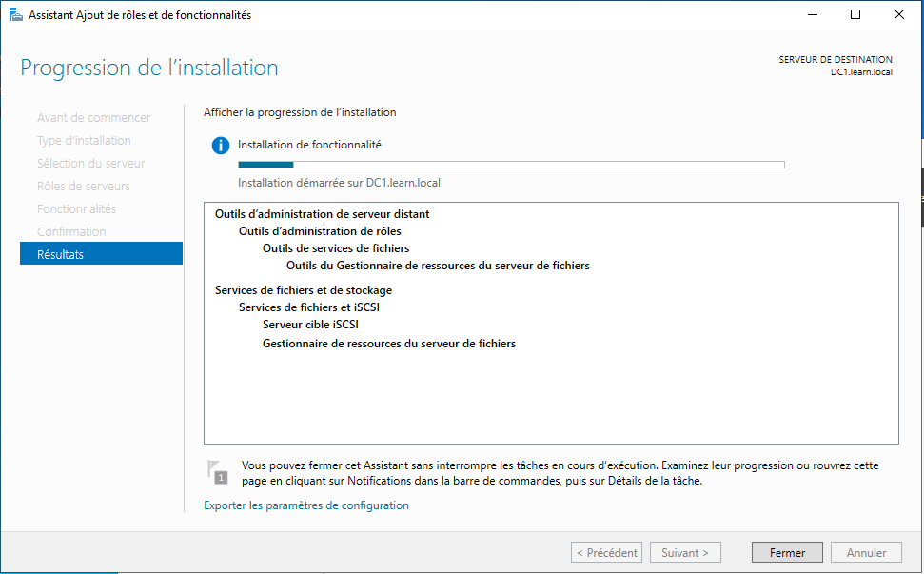Click the Suivant button
The image size is (924, 574).
(685, 552)
